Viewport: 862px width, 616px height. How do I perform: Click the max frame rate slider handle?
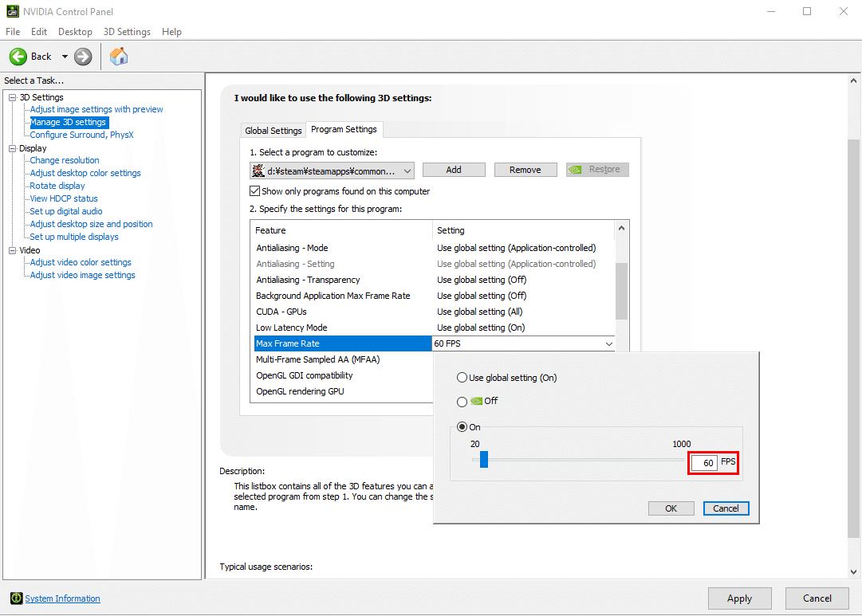484,459
